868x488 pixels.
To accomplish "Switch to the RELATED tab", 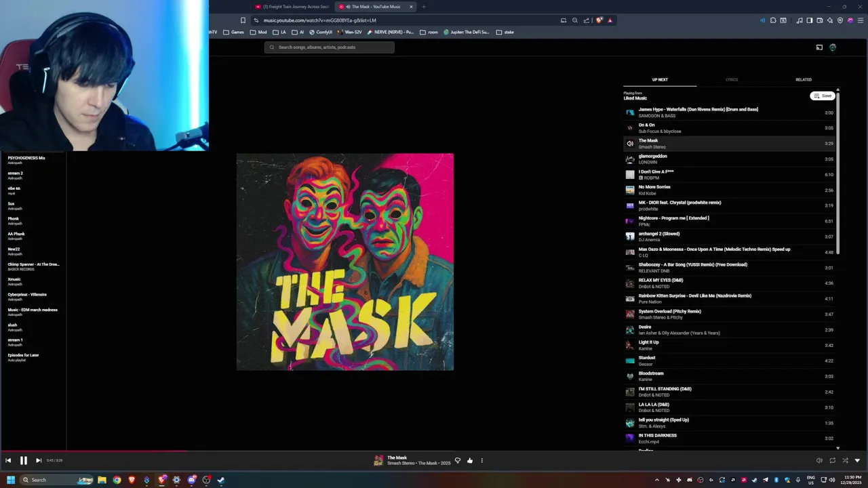I will [x=804, y=79].
